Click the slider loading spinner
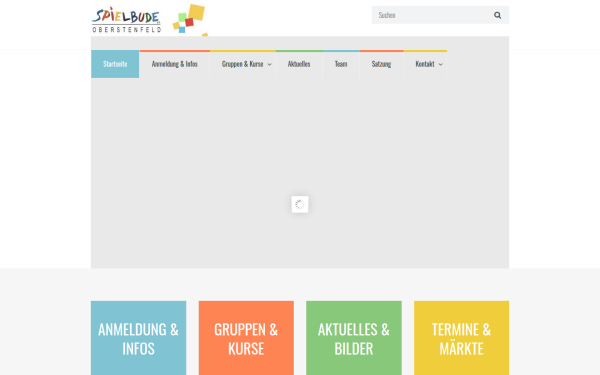Screen dimensions: 600x375 tap(300, 205)
